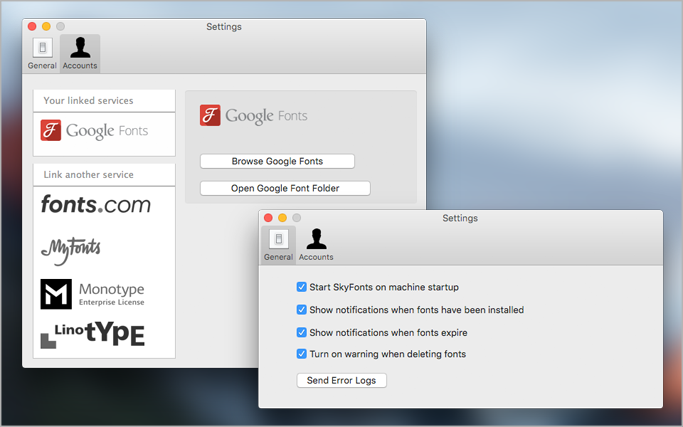Screen dimensions: 683x427
Task: Open General tab in back Settings window
Action: (x=42, y=54)
